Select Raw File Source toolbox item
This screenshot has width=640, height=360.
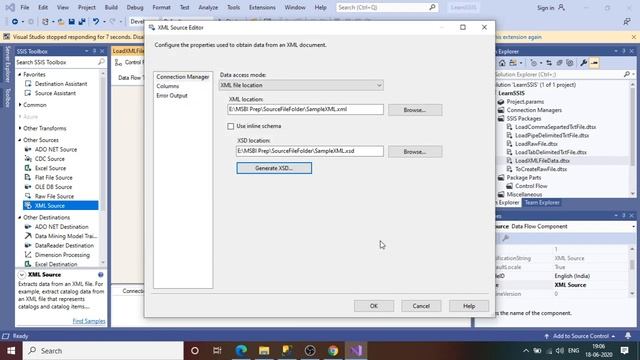pyautogui.click(x=54, y=196)
